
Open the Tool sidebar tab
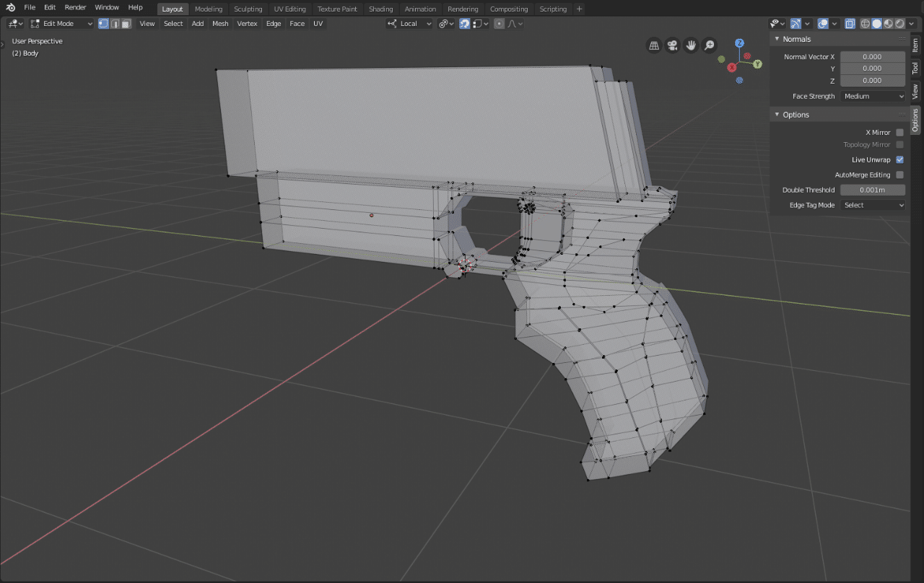click(915, 68)
